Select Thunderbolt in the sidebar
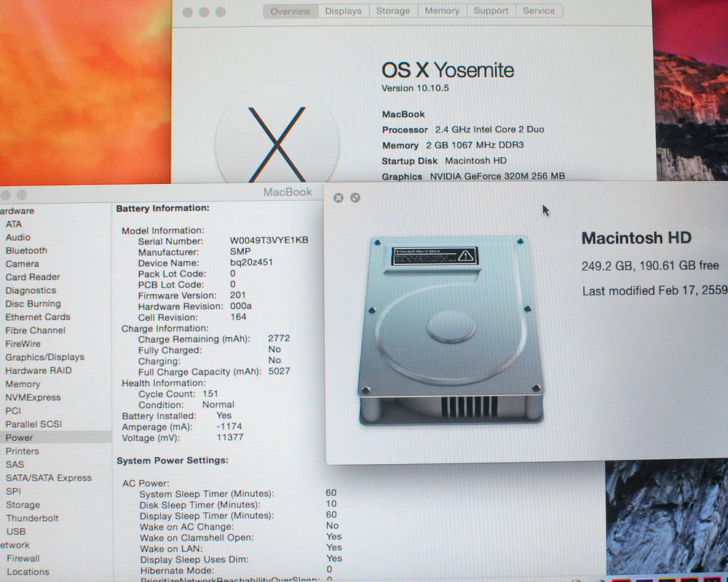The height and width of the screenshot is (582, 728). [x=32, y=518]
